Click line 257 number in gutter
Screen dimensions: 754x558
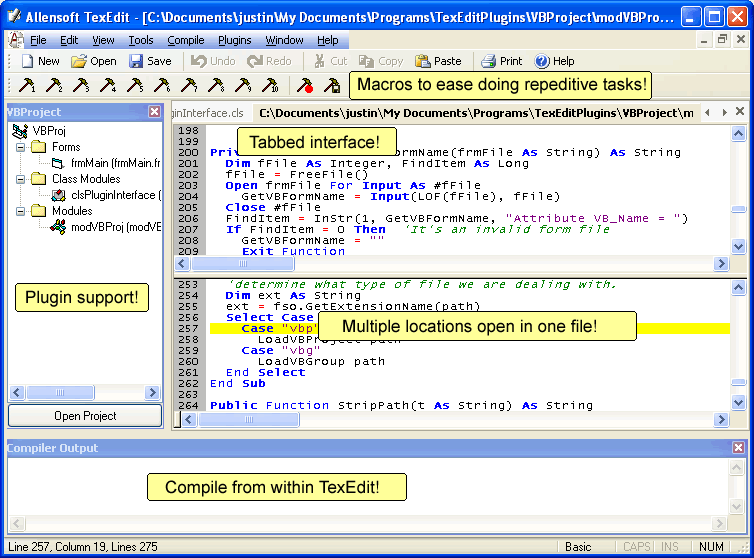188,329
